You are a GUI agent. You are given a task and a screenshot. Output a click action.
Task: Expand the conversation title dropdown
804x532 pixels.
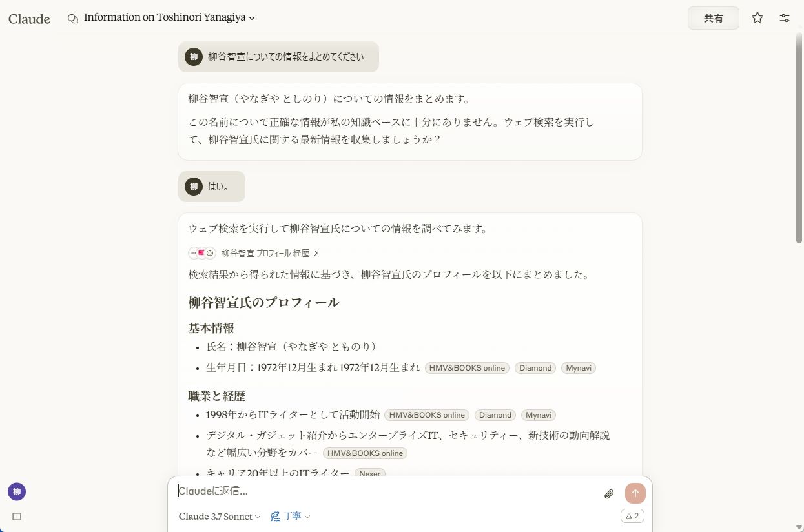pos(252,19)
